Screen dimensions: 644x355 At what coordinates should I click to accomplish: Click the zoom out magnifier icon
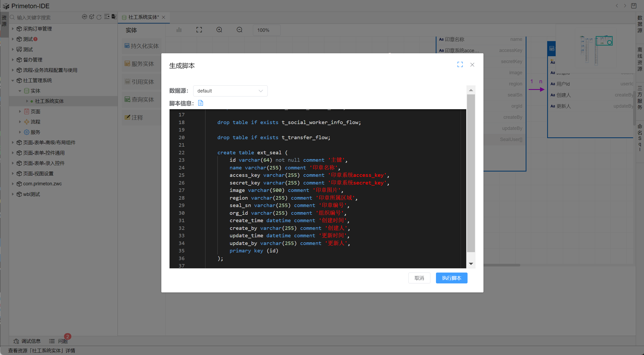(239, 30)
